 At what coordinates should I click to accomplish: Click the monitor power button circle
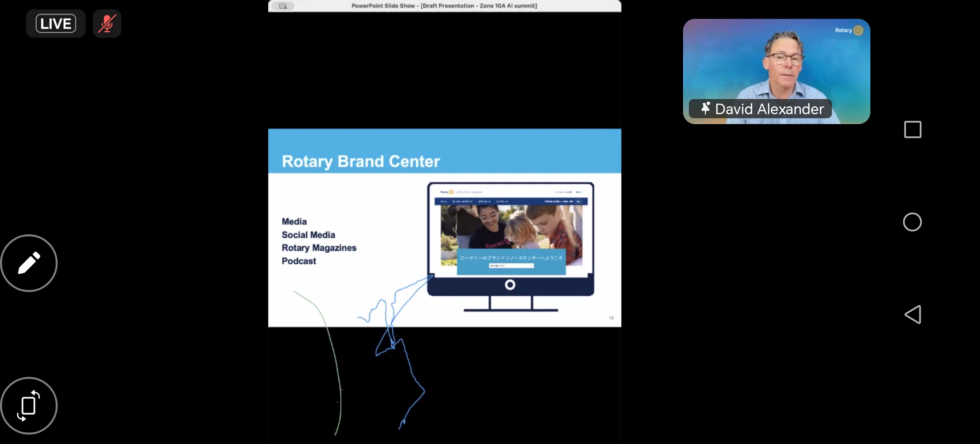510,284
